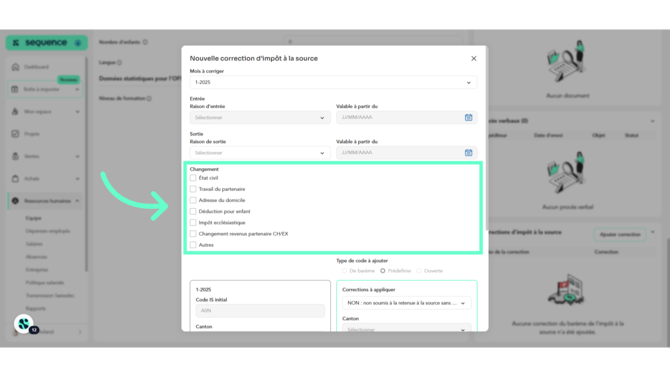Check the Adresse du domicile checkbox
The height and width of the screenshot is (377, 670).
coord(193,200)
